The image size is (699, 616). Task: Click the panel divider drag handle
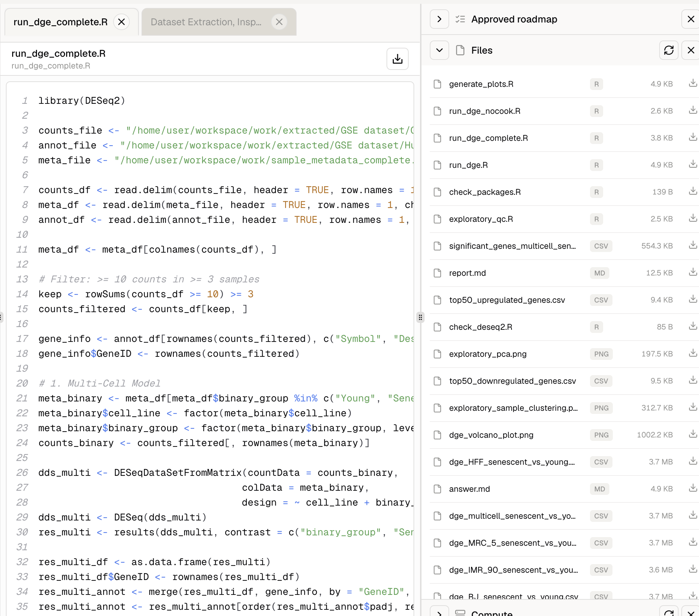tap(420, 317)
